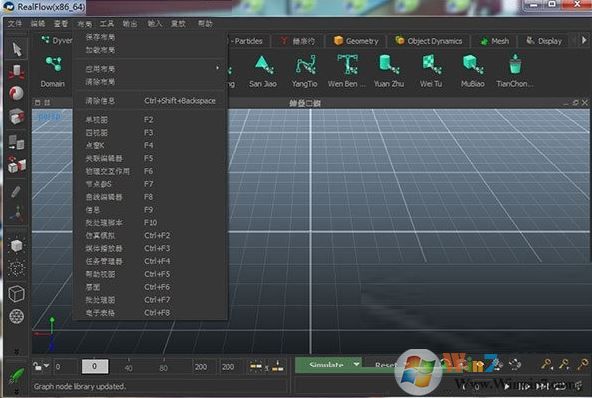Choose menu entry with Ctrl+F2 shortcut
This screenshot has height=398, width=592.
(x=151, y=235)
